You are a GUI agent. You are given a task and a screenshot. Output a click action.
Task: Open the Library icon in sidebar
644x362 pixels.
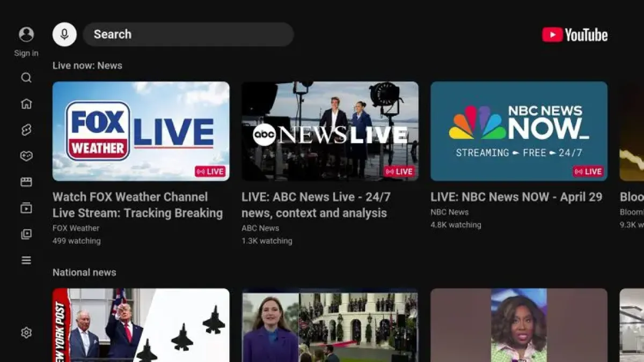pyautogui.click(x=26, y=234)
